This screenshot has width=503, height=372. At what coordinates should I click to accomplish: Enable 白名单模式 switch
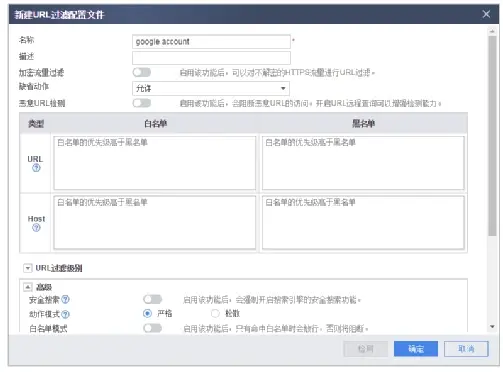tap(152, 328)
